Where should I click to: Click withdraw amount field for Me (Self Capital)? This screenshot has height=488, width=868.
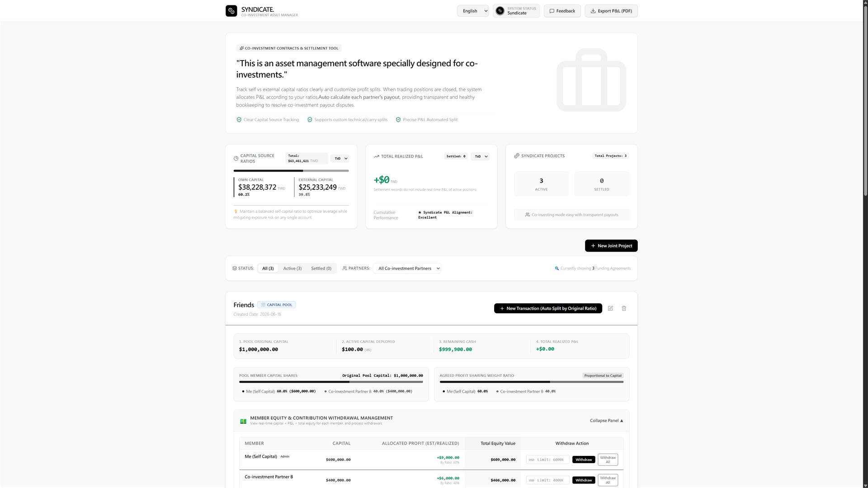point(548,460)
